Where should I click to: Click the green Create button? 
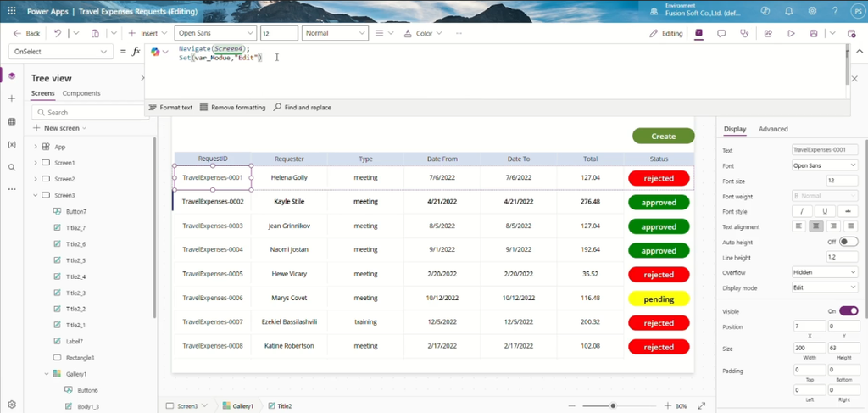point(663,137)
